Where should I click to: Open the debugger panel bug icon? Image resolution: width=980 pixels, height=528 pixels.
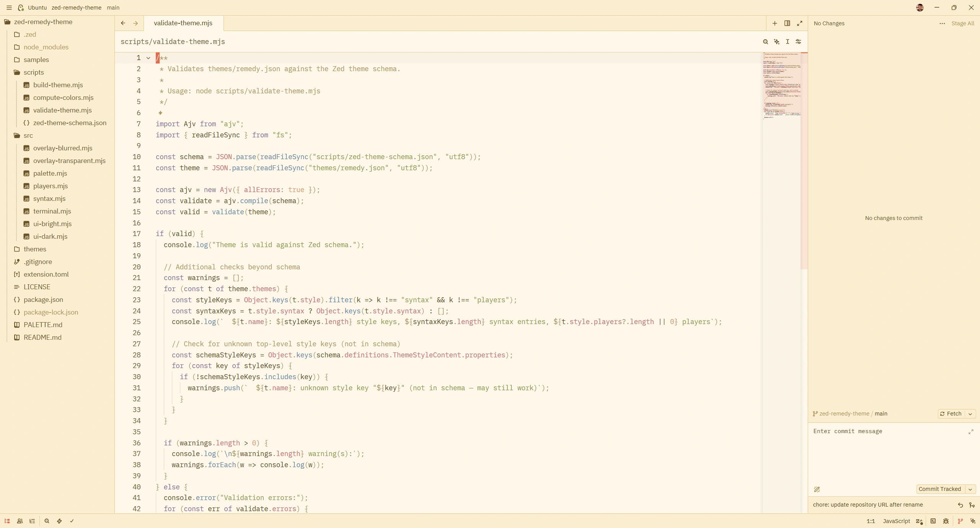[x=946, y=521]
